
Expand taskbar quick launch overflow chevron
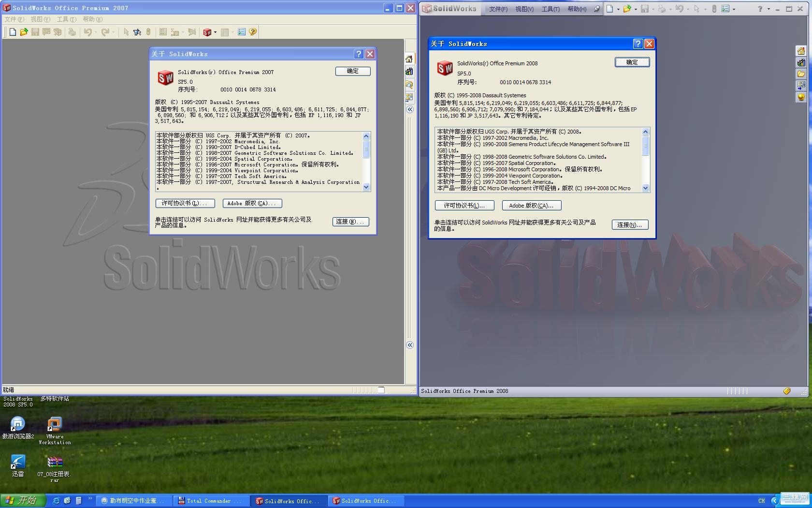click(90, 498)
